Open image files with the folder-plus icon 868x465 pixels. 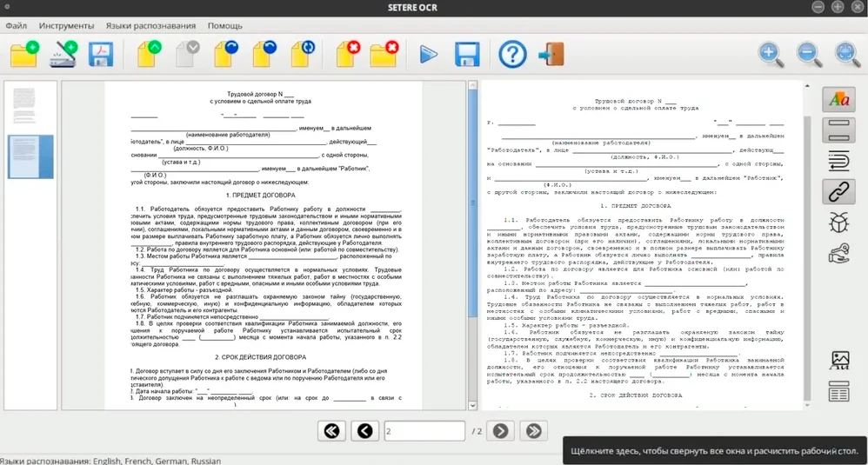point(24,54)
